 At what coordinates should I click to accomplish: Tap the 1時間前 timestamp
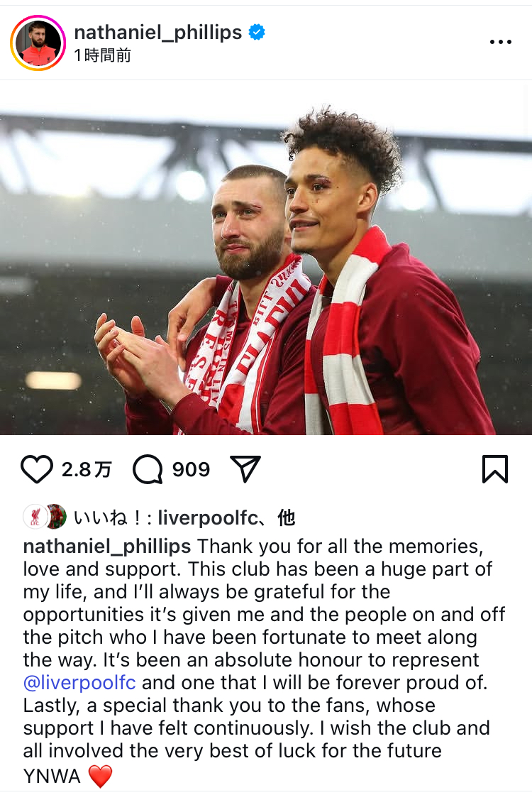pos(103,55)
